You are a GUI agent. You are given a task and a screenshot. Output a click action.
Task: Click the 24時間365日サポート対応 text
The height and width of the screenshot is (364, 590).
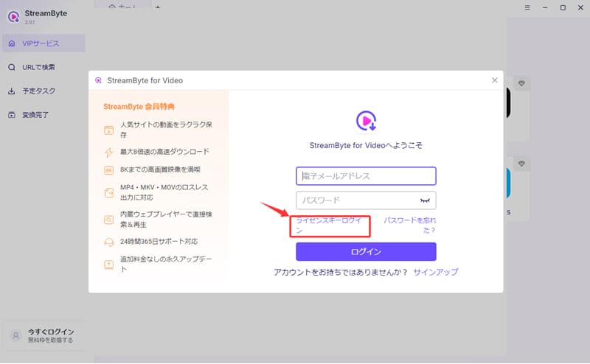[x=159, y=242]
